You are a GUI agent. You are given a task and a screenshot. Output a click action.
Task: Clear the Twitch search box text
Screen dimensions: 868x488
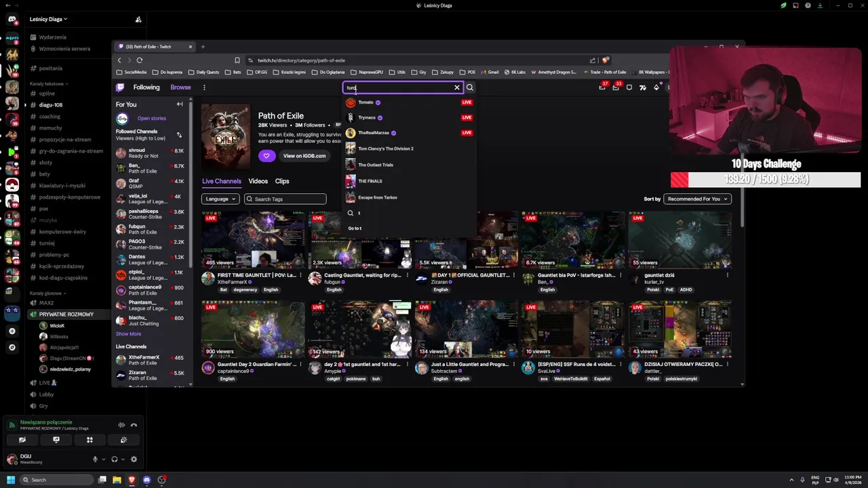tap(457, 87)
